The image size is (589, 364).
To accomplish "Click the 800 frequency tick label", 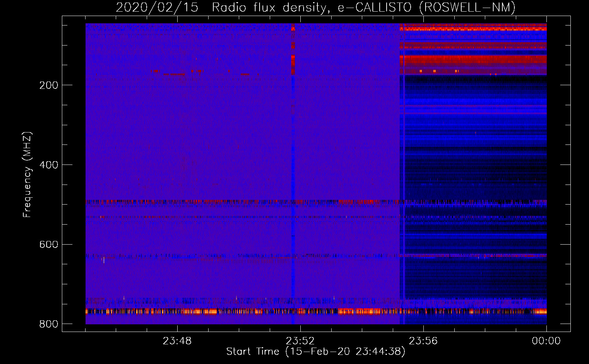I will (49, 324).
